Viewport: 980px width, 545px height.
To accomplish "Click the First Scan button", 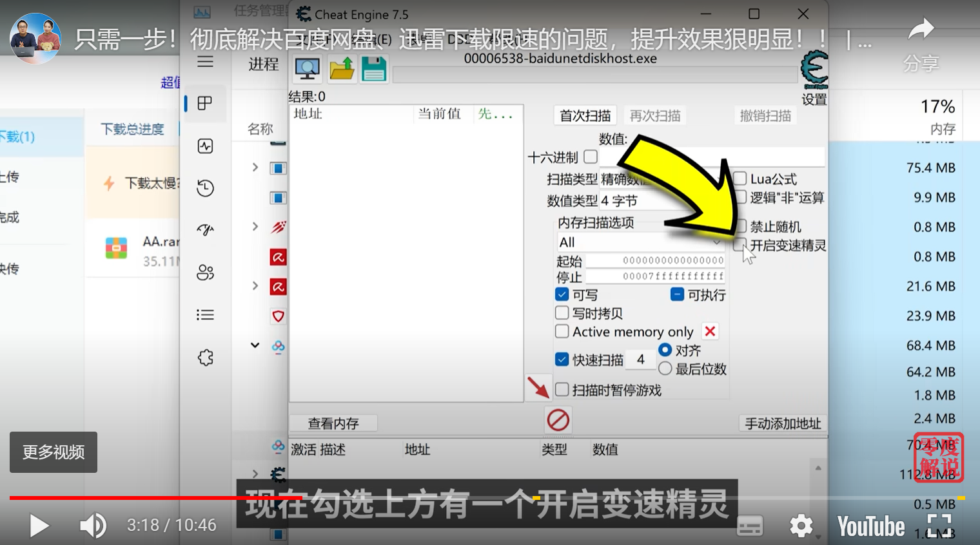I will (585, 116).
